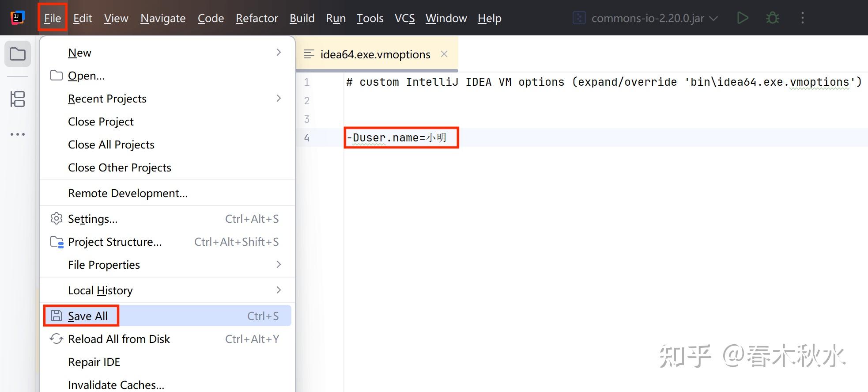The height and width of the screenshot is (392, 868).
Task: Open the Build menu
Action: 302,18
